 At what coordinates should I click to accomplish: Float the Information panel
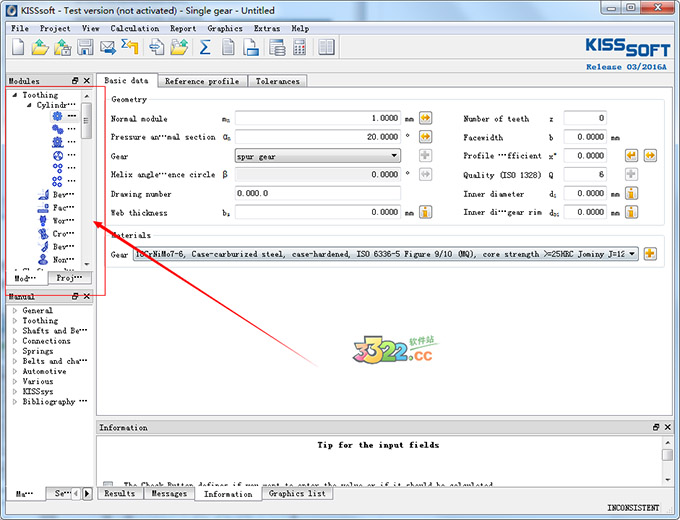pos(656,428)
